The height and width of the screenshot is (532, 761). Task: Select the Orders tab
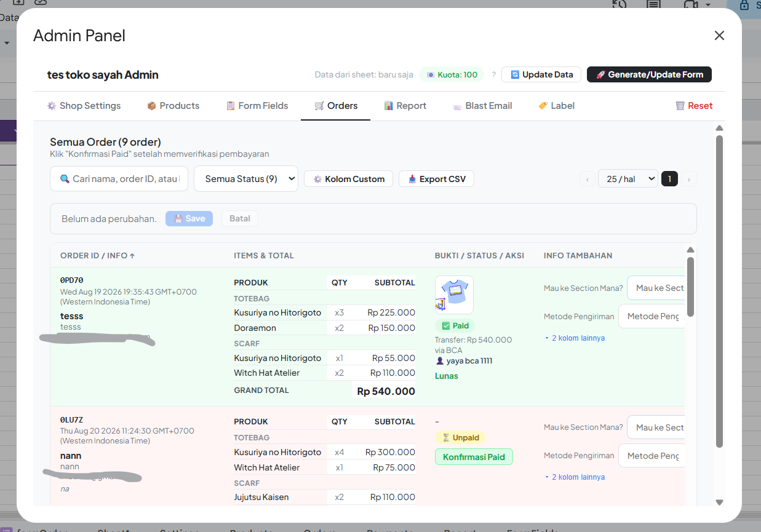pos(335,106)
